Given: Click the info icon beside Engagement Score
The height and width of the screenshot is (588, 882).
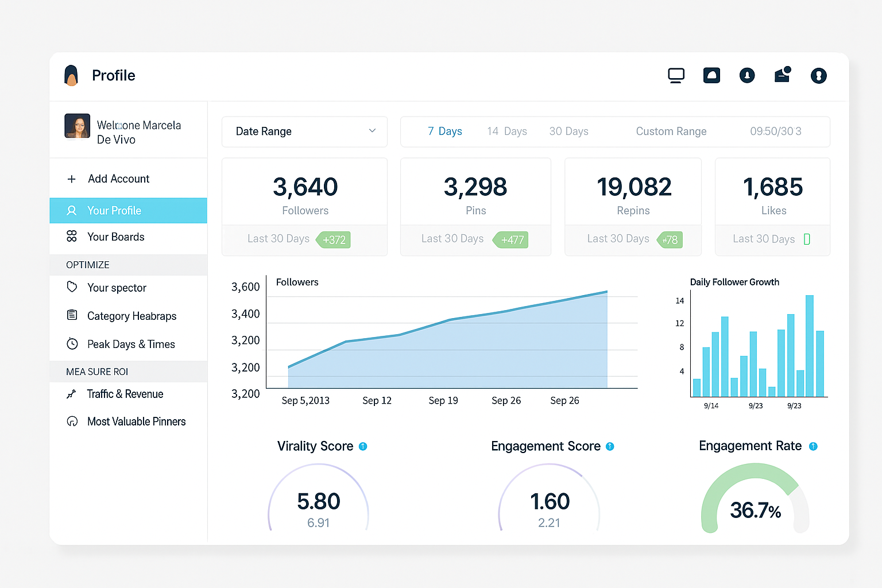Looking at the screenshot, I should point(610,446).
